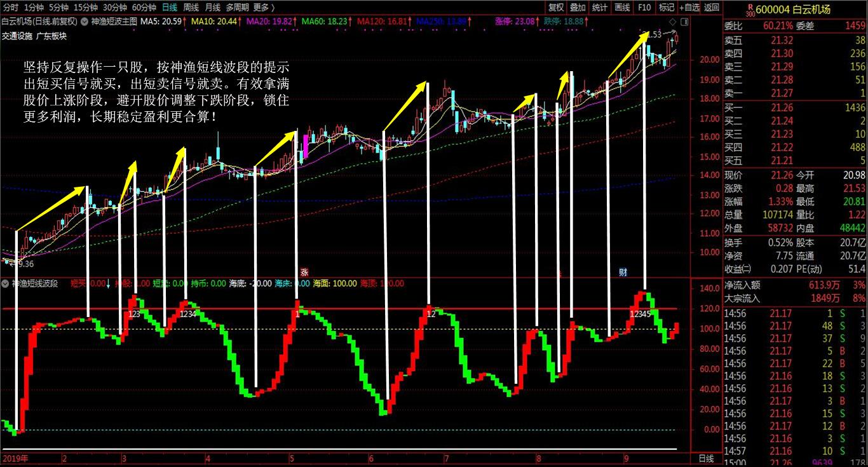Toggle the 复权 price adjustment option
Screen dimensions: 868x467
pyautogui.click(x=556, y=7)
